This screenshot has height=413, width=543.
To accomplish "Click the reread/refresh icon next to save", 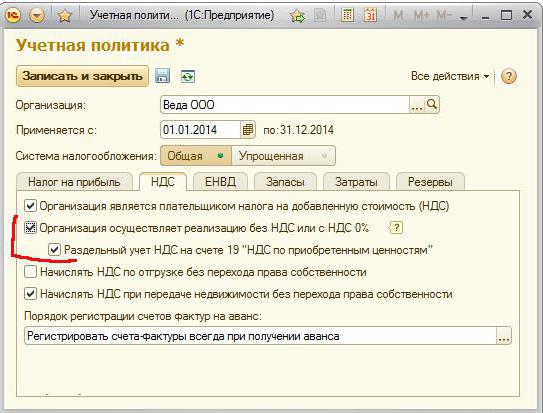I will coord(188,76).
